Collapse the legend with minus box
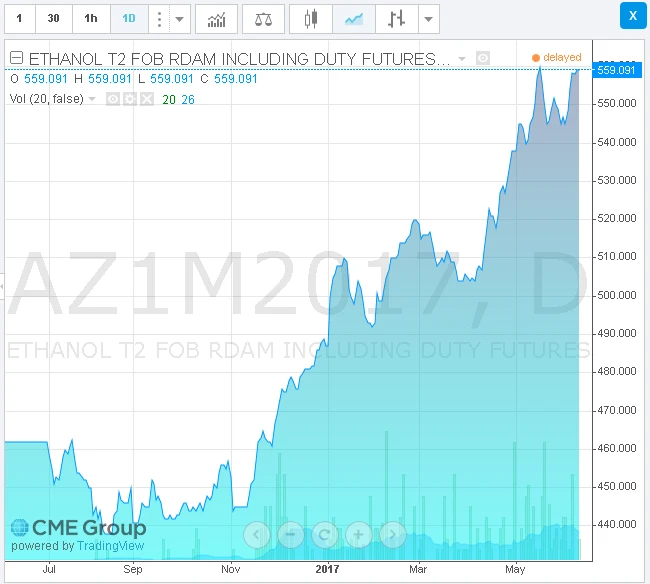This screenshot has width=650, height=584. coord(17,57)
